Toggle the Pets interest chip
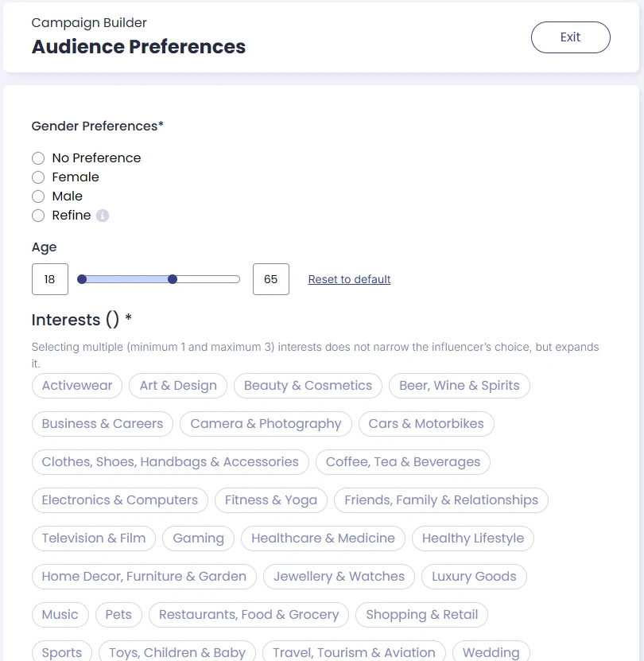Screen dimensions: 644x661 click(118, 615)
